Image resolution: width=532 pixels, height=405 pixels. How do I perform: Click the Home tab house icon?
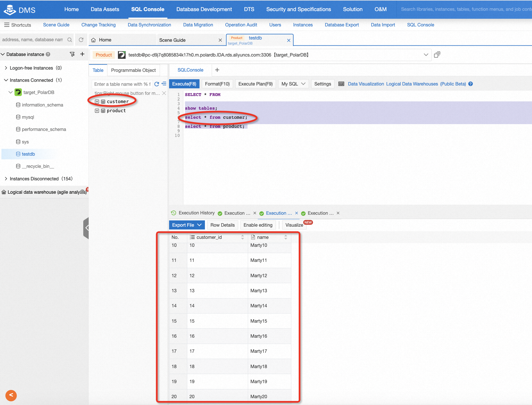[x=93, y=40]
